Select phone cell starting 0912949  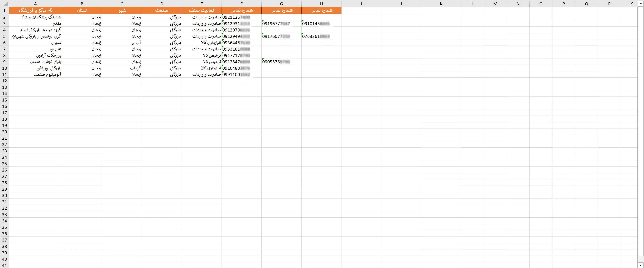pyautogui.click(x=241, y=36)
